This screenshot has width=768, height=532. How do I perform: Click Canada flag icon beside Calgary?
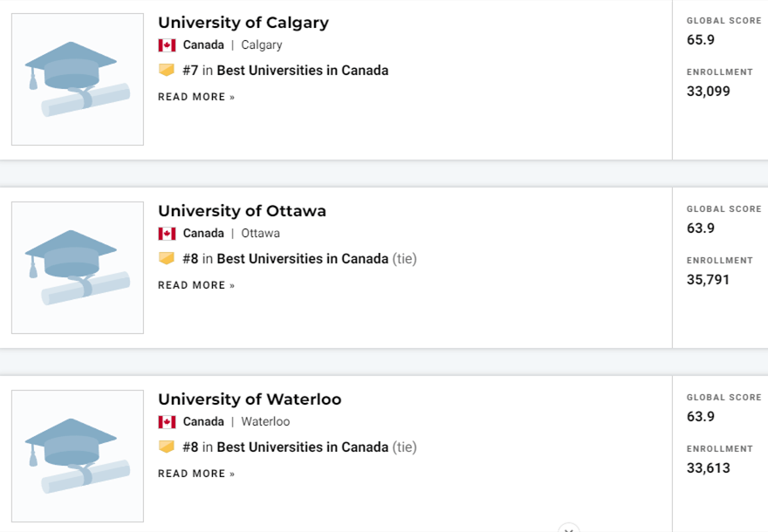(x=167, y=45)
